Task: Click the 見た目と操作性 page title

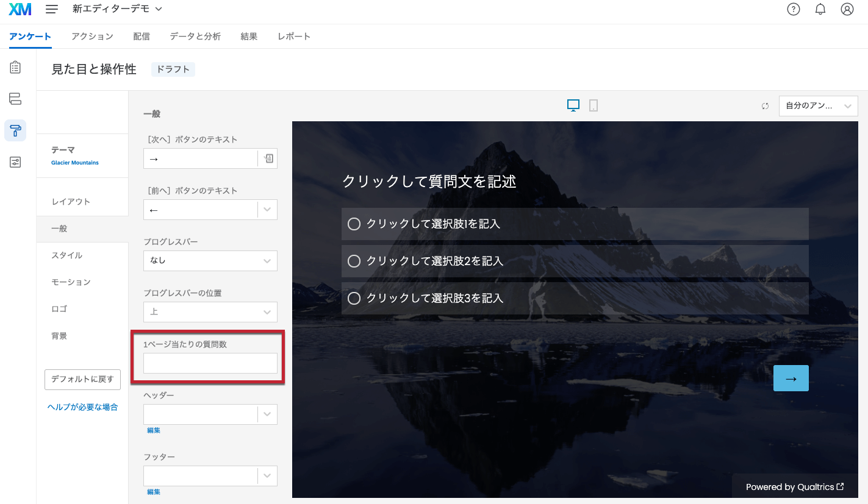Action: point(94,69)
